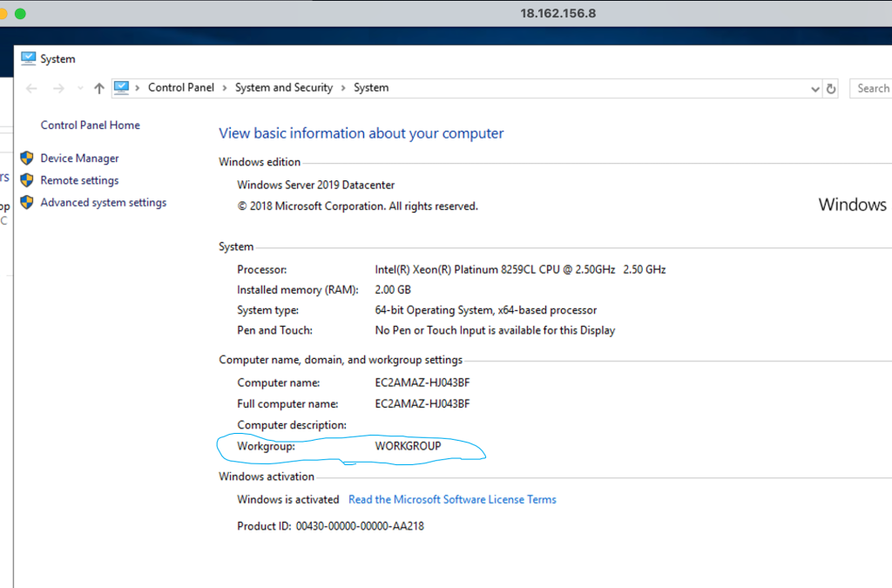Screen dimensions: 892x588
Task: Click the WORKGROUP value
Action: click(408, 446)
